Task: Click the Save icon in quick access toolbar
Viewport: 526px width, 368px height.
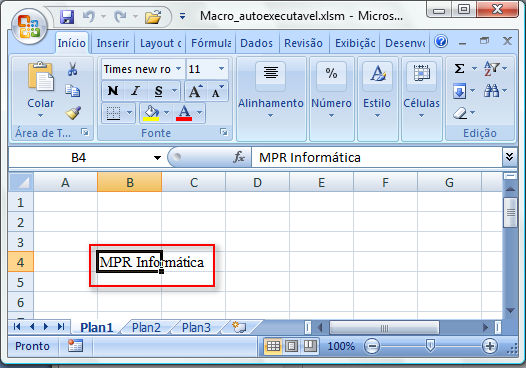Action: (67, 17)
